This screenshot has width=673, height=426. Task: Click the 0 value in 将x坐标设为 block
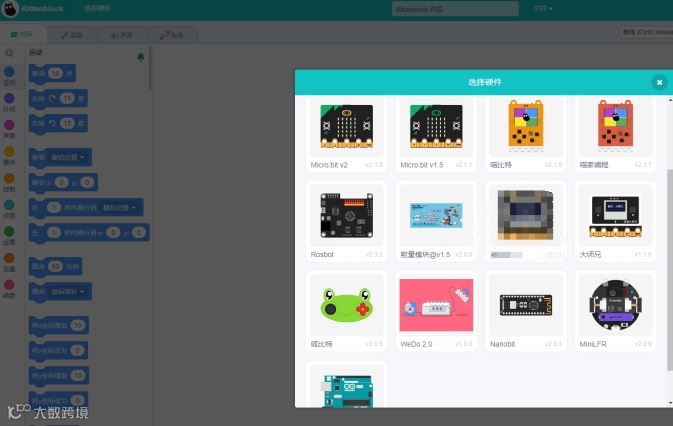(x=77, y=350)
